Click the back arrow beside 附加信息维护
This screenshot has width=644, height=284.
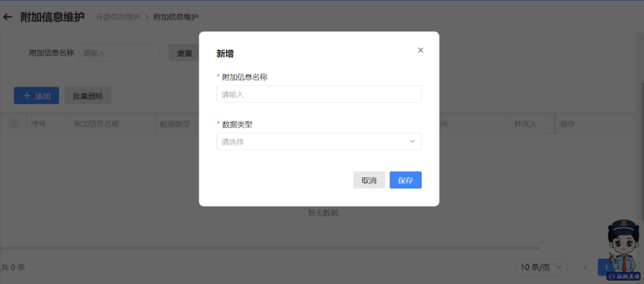tap(8, 17)
